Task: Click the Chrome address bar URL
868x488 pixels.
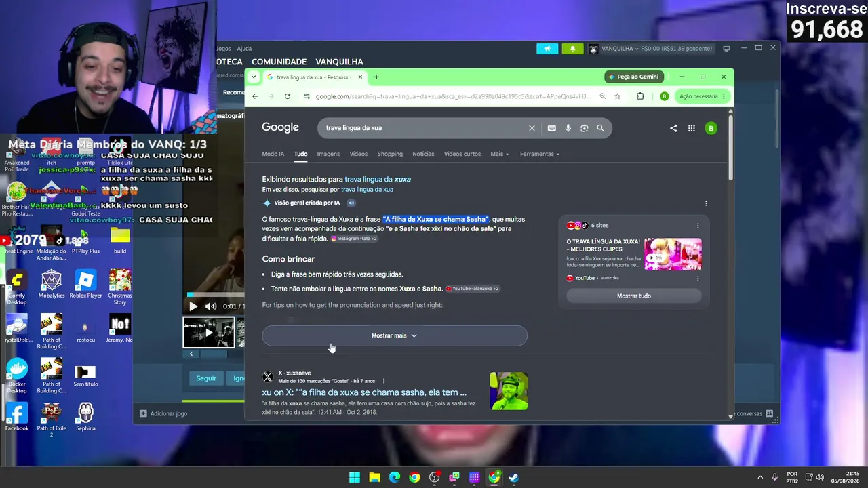Action: [x=453, y=96]
